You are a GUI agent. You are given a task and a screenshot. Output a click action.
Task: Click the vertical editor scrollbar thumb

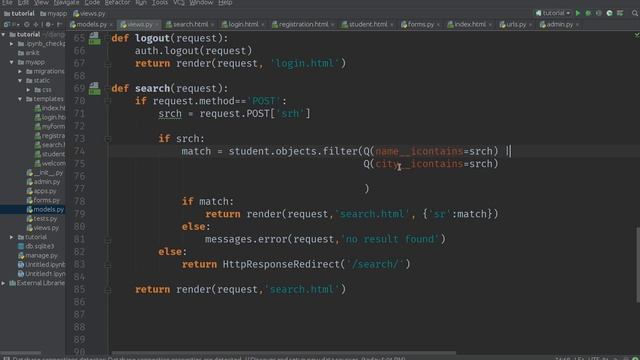[x=638, y=264]
